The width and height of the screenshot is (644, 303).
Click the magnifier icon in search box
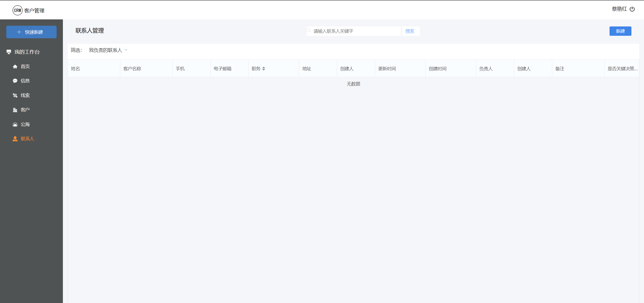click(x=309, y=30)
